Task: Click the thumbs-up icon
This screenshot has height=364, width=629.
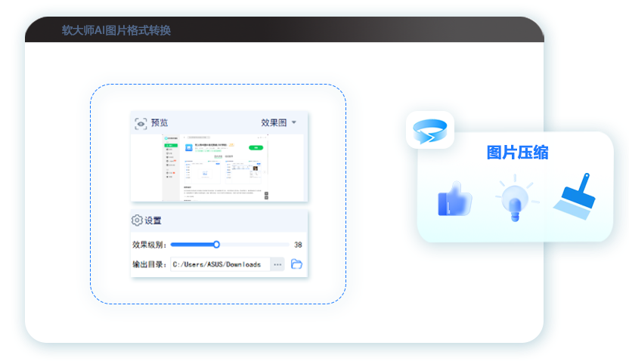Action: coord(454,199)
